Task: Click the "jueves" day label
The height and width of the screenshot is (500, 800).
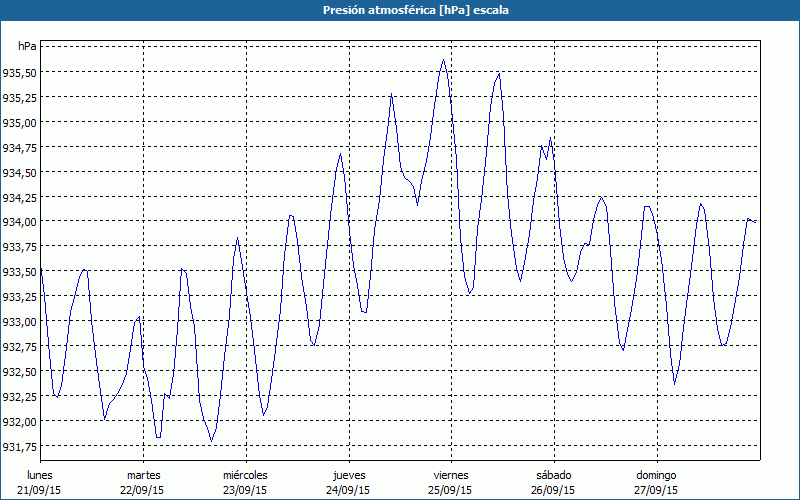Action: coord(348,474)
